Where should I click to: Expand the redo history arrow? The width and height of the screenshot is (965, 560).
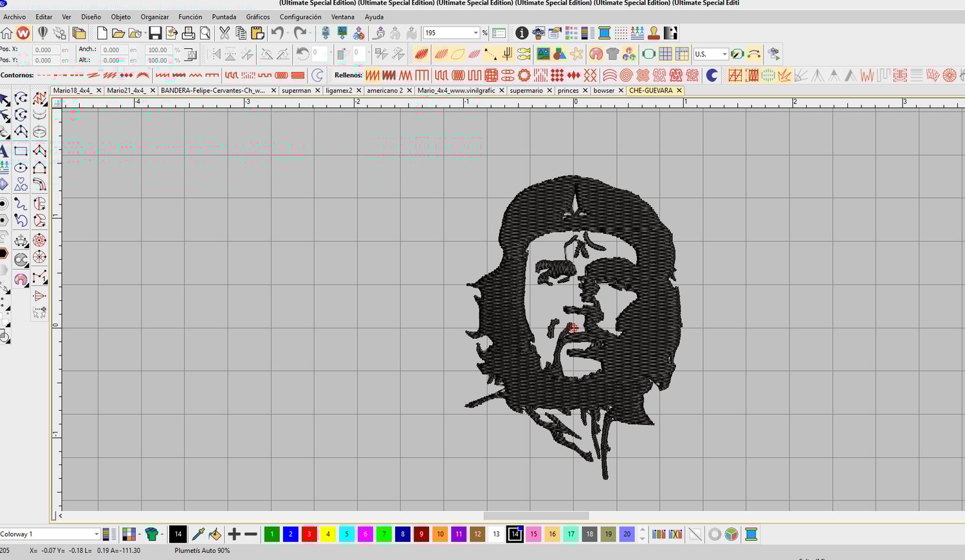tap(310, 33)
